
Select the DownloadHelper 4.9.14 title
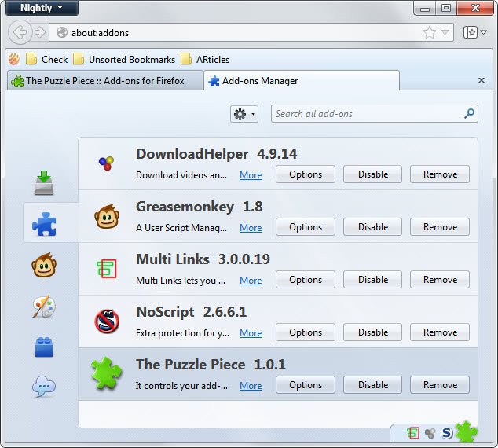(x=217, y=154)
